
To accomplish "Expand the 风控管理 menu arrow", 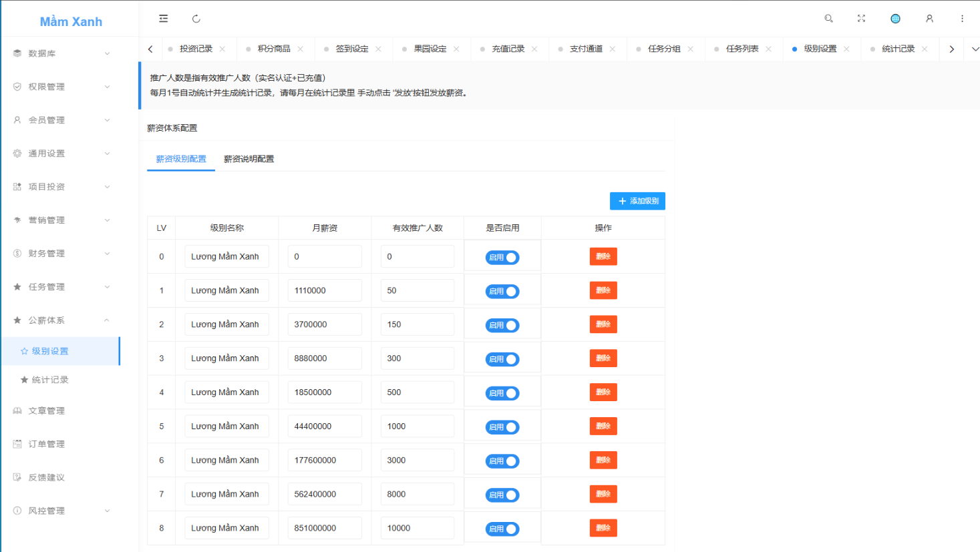I will pyautogui.click(x=107, y=511).
